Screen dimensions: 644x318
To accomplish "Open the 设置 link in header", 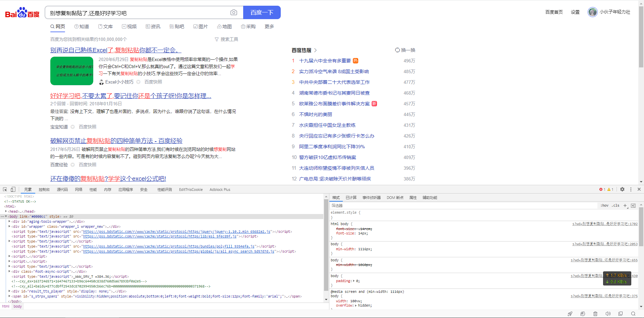I will [x=575, y=12].
